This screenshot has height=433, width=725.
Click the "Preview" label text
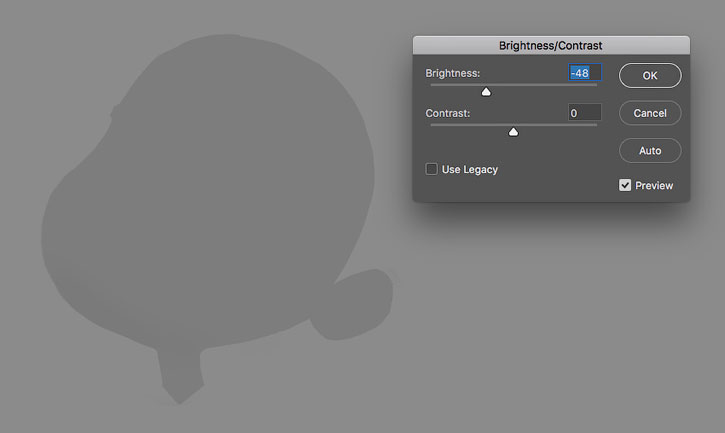click(x=654, y=186)
